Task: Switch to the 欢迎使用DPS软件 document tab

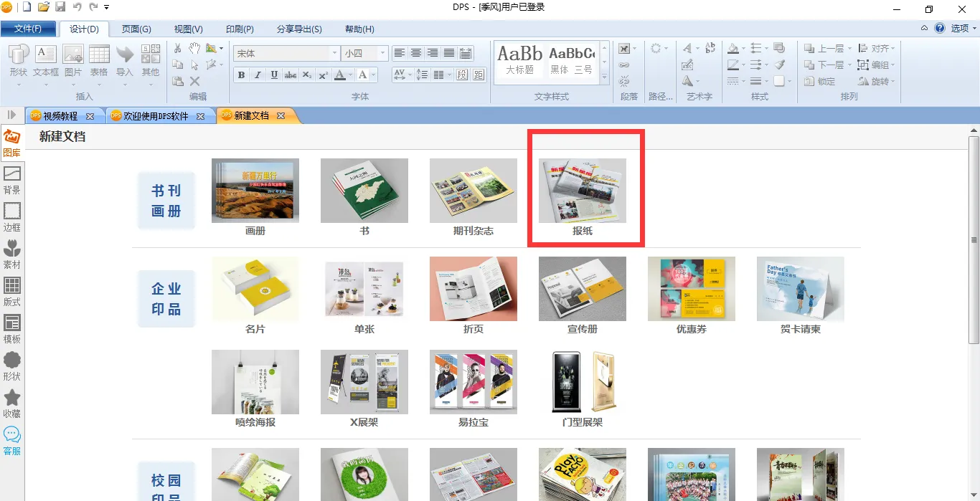Action: pos(156,116)
